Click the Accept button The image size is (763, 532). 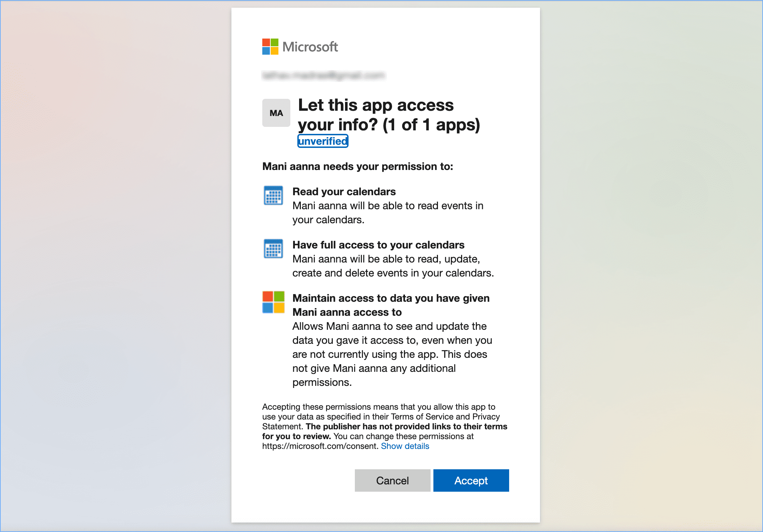[x=471, y=480]
